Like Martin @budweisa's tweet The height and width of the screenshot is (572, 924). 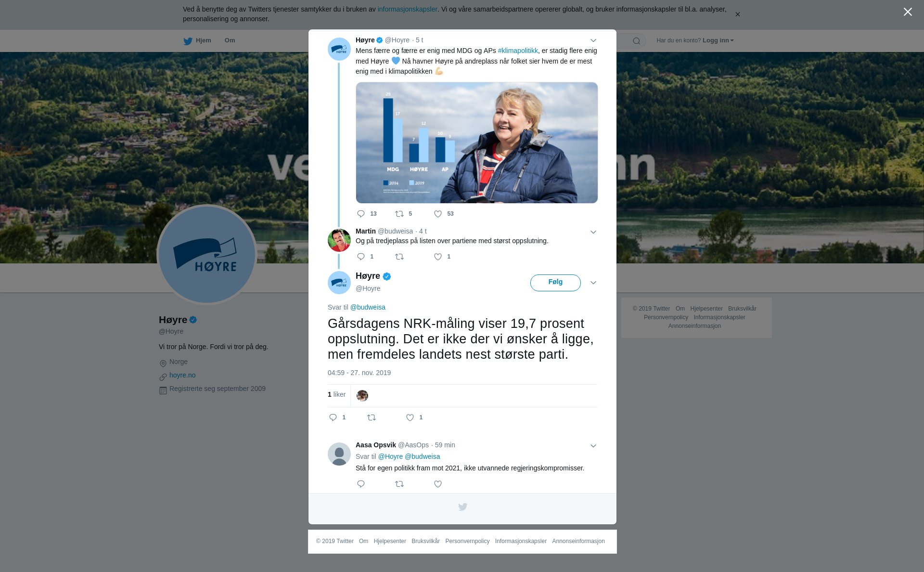coord(438,257)
